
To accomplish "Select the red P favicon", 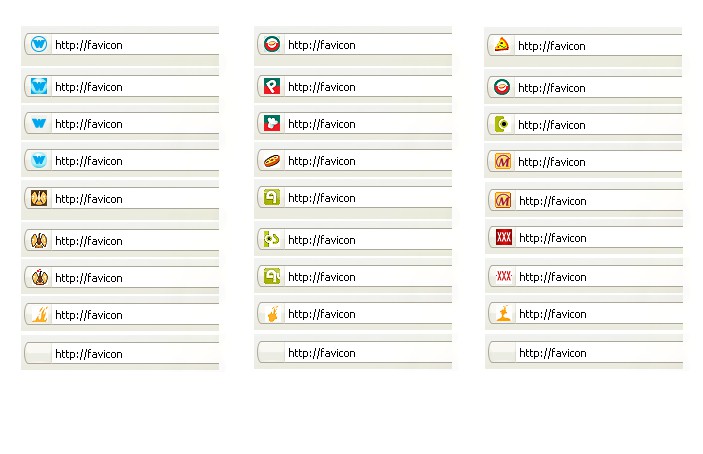I will point(271,87).
